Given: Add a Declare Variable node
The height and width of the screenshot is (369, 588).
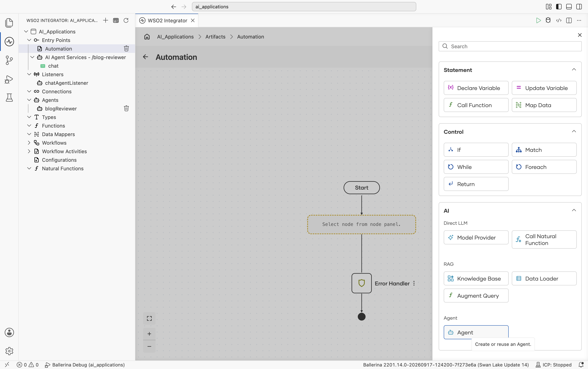Looking at the screenshot, I should point(476,88).
